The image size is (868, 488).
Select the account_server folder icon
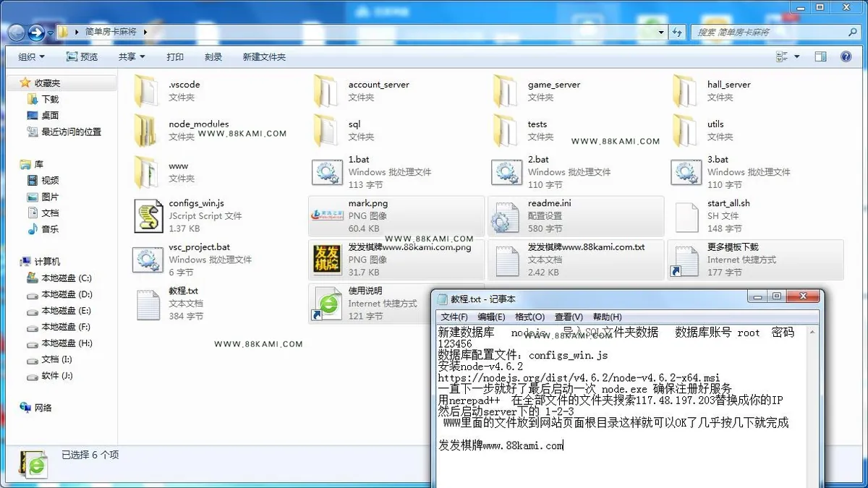(326, 90)
